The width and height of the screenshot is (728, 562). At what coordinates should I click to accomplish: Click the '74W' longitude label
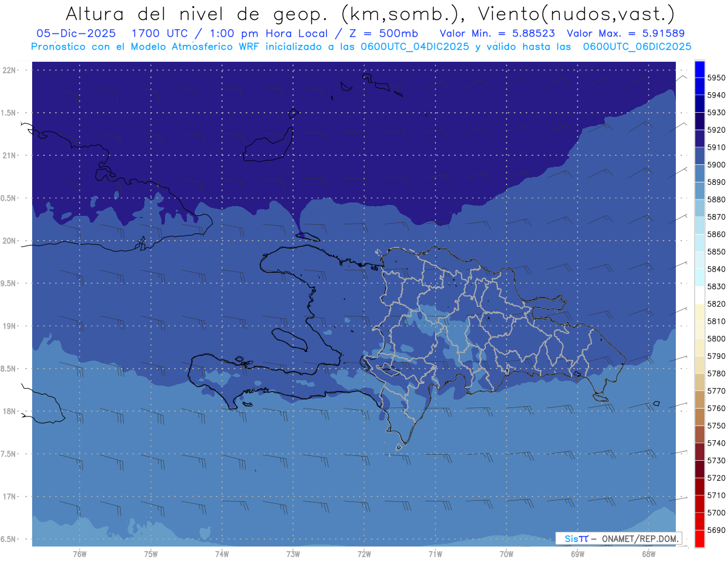pos(222,554)
